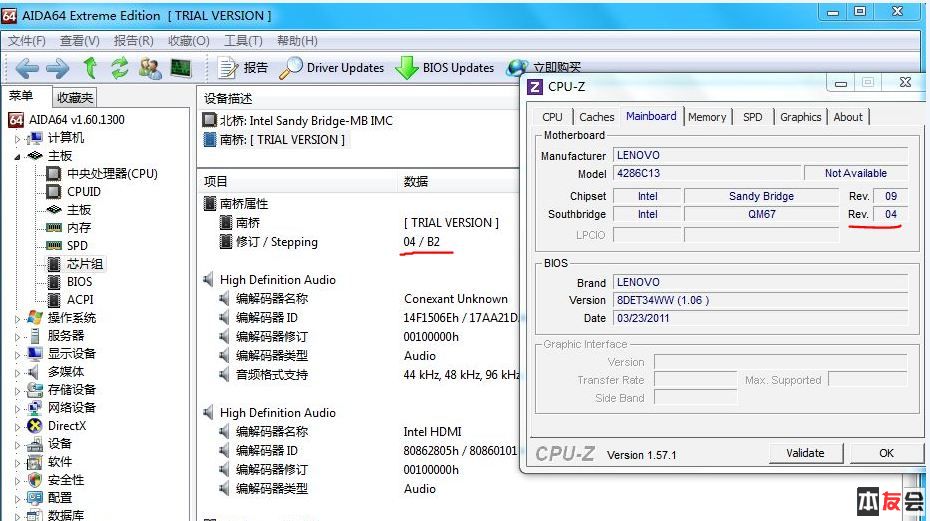Click the users icon in AIDA64 toolbar

click(150, 68)
